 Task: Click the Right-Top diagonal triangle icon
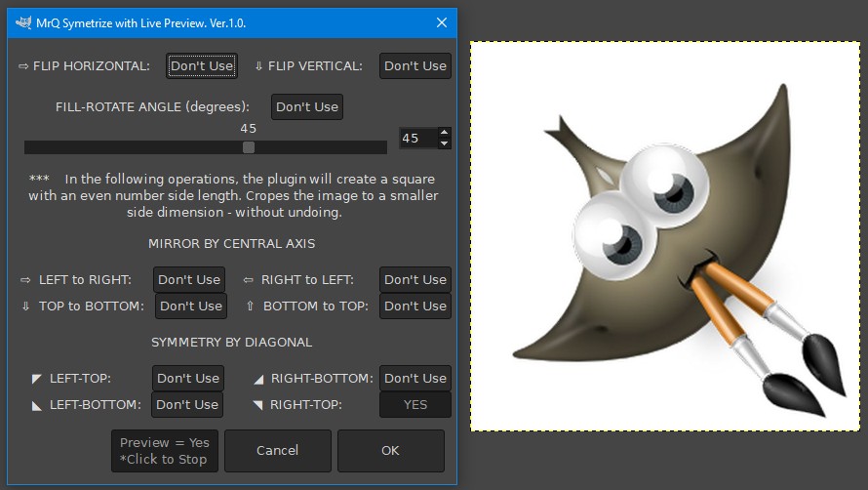click(258, 405)
